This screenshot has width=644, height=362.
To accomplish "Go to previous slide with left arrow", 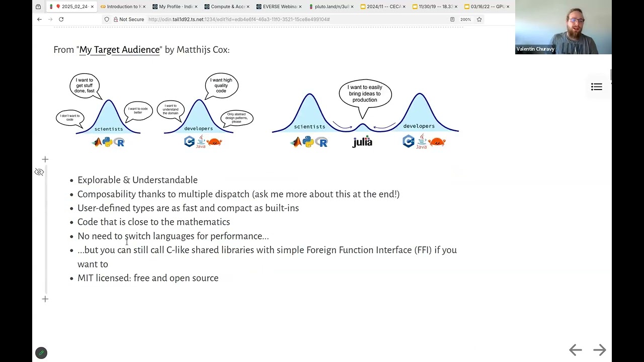I will [x=575, y=350].
